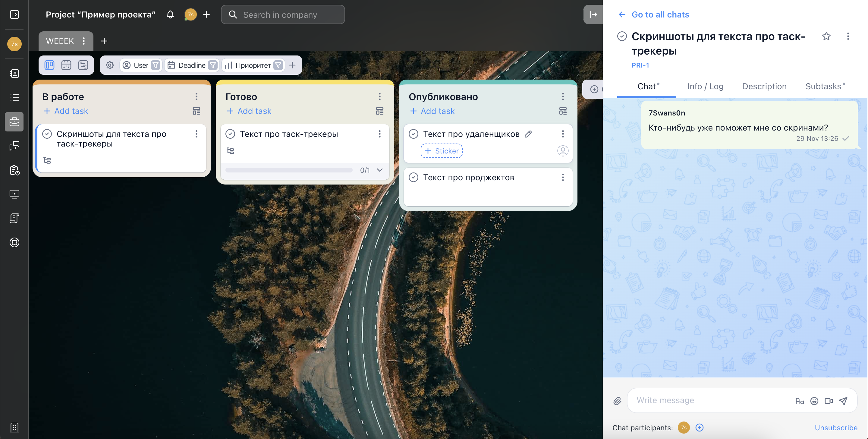Viewport: 868px width, 439px height.
Task: Expand subtasks chevron next to 0/1
Action: click(x=380, y=170)
